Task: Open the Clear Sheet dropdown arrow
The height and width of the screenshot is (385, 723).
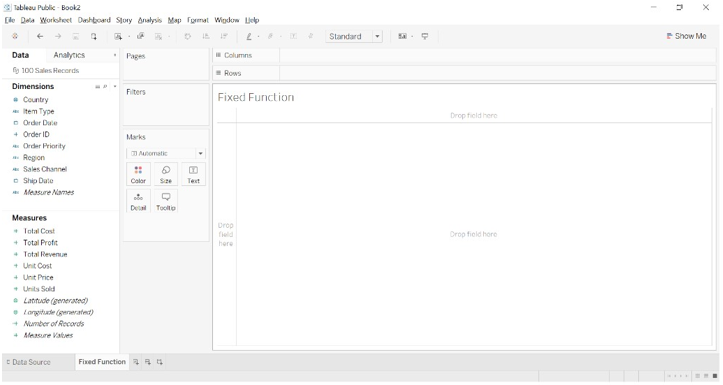Action: tap(169, 36)
